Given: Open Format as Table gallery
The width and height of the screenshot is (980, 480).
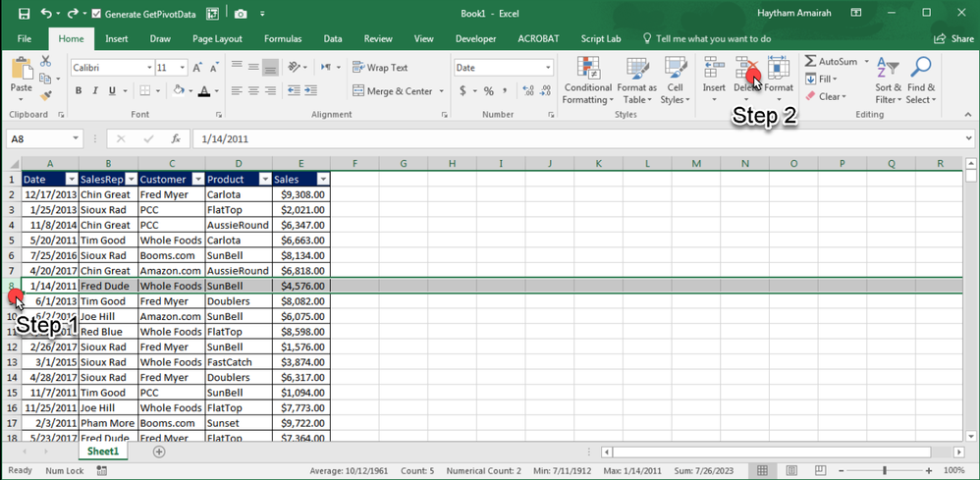Looking at the screenshot, I should pos(637,81).
